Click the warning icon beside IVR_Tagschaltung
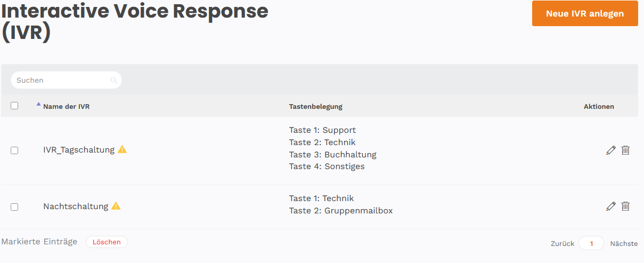 [x=123, y=149]
